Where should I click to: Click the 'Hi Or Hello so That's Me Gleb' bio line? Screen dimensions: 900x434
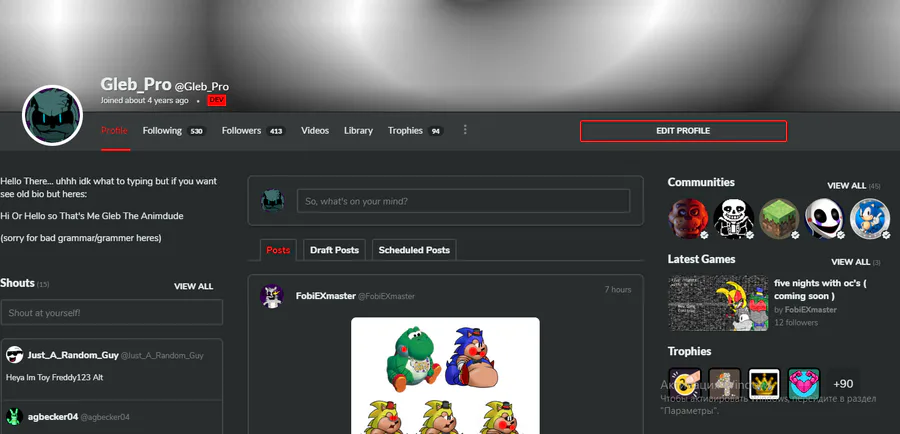click(x=92, y=216)
